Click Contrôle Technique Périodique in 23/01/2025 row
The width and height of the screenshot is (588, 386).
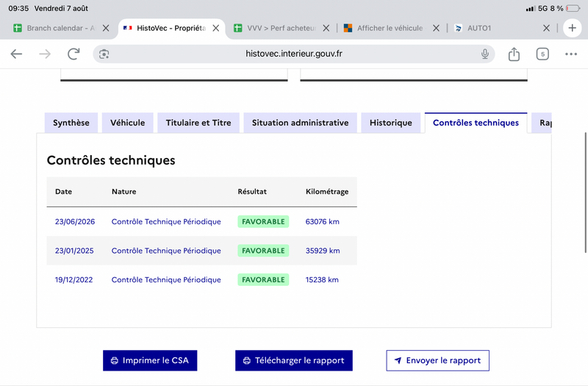(166, 251)
